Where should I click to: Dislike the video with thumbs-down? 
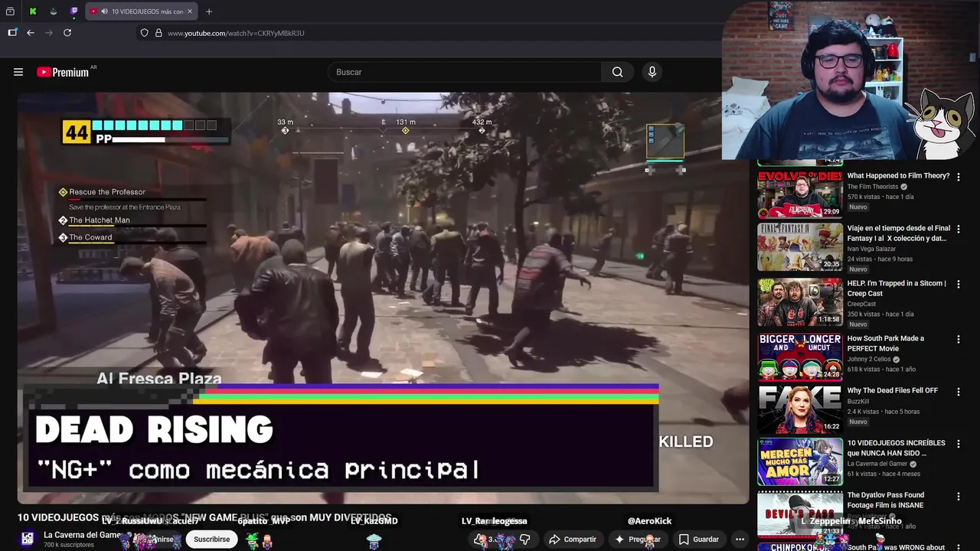pos(524,540)
